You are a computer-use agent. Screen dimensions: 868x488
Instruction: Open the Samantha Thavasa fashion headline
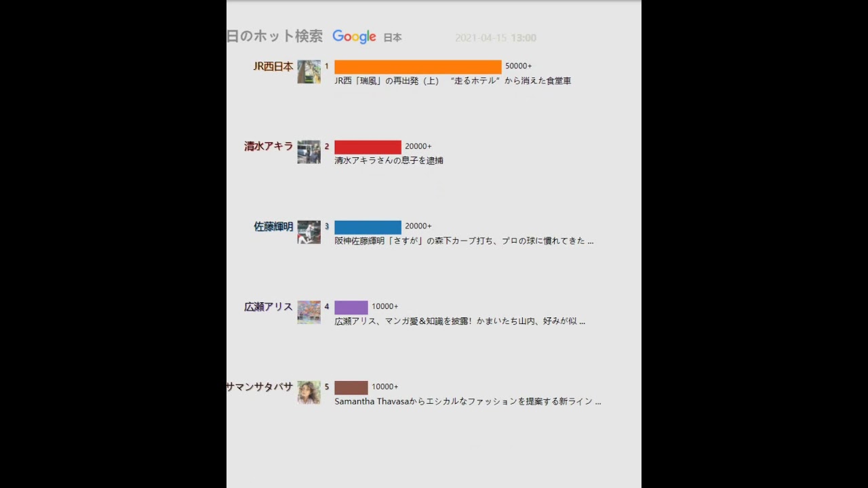point(468,401)
